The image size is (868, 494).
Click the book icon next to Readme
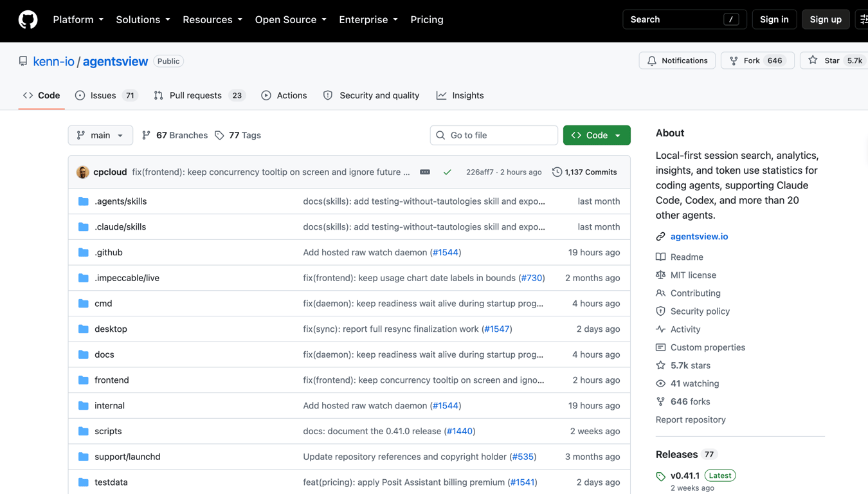pyautogui.click(x=660, y=257)
